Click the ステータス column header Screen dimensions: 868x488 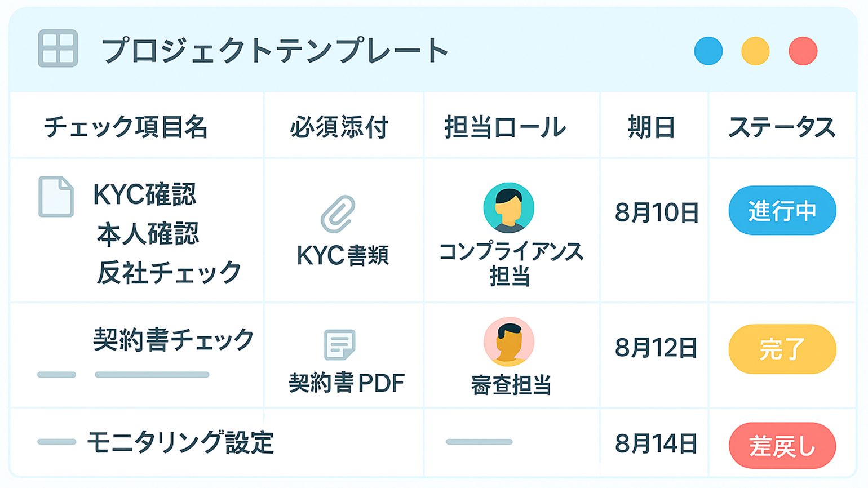point(782,127)
